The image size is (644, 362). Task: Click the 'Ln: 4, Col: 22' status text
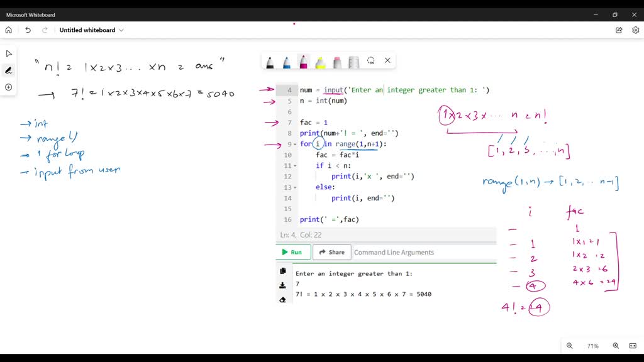click(301, 235)
